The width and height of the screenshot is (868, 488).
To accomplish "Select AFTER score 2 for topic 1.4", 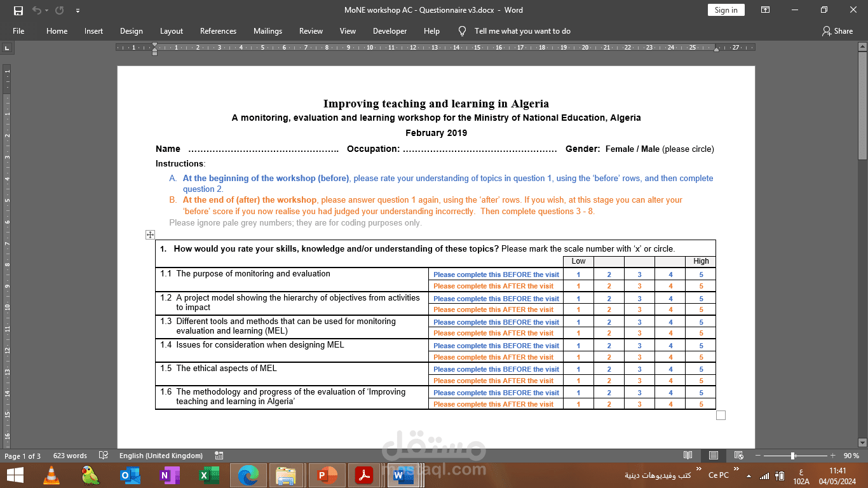I will (x=609, y=357).
